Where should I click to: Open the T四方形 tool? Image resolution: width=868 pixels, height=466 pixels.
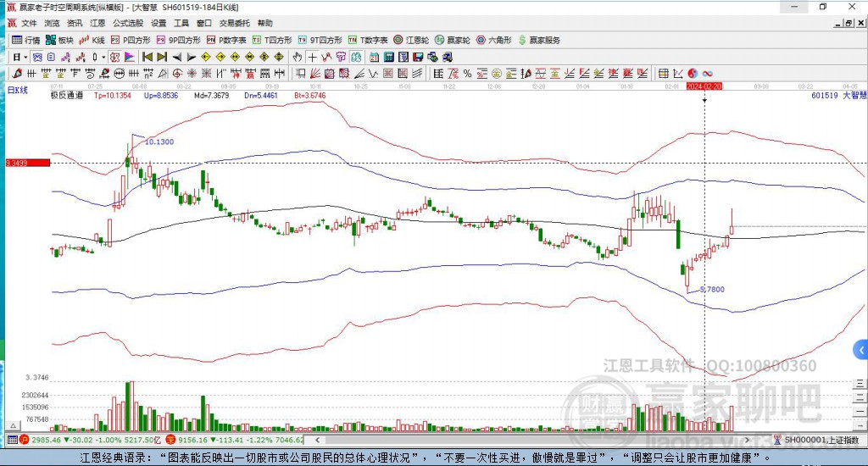[272, 41]
